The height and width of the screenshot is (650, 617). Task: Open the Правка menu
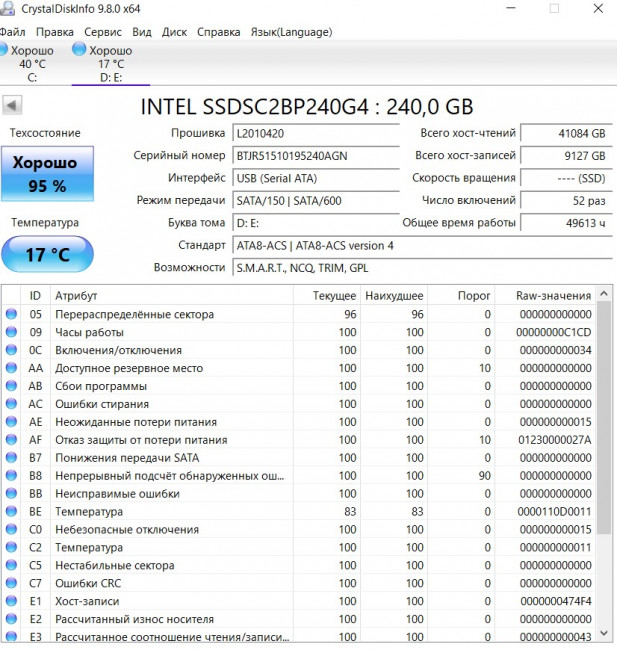tap(55, 32)
